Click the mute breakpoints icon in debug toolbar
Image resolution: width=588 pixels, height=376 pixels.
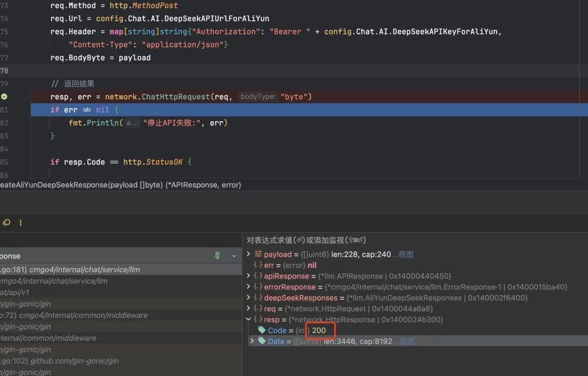pos(6,223)
